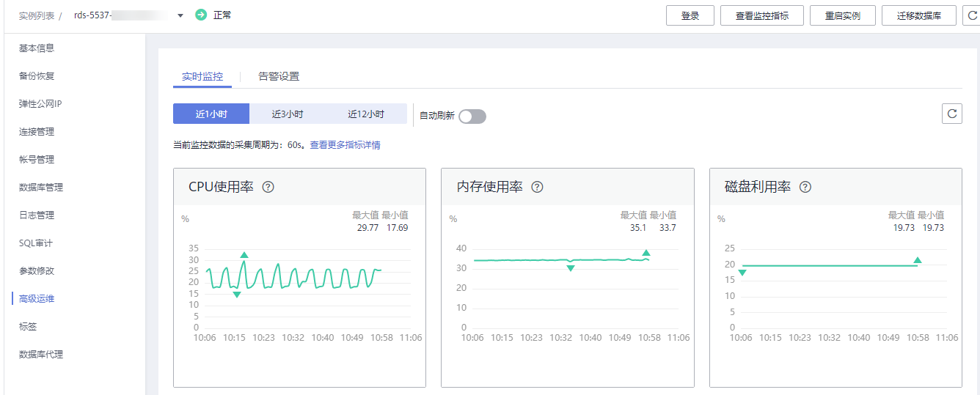Image resolution: width=980 pixels, height=395 pixels.
Task: Click the memory chart minimum value marker
Action: pos(570,268)
